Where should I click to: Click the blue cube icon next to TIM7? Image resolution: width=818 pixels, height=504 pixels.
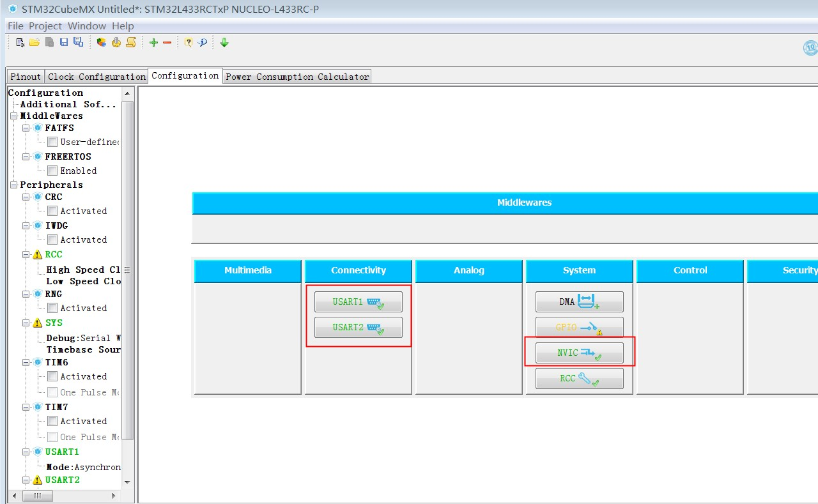tap(38, 407)
